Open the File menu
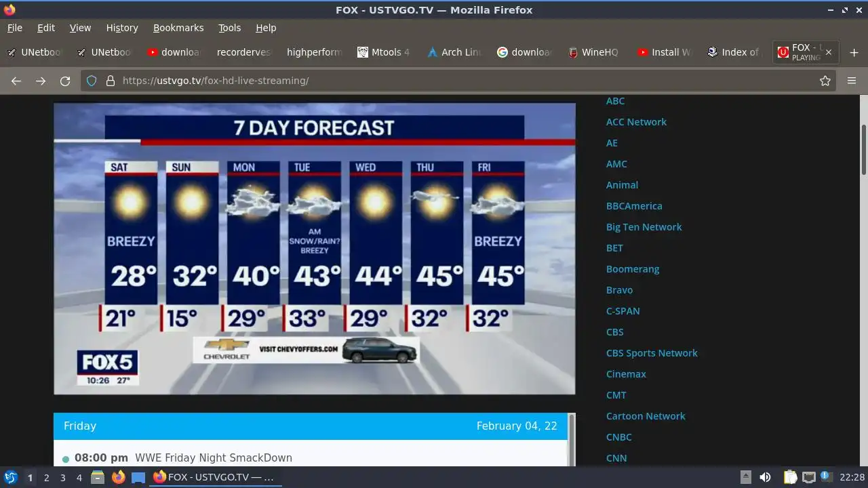This screenshot has width=868, height=488. tap(15, 28)
